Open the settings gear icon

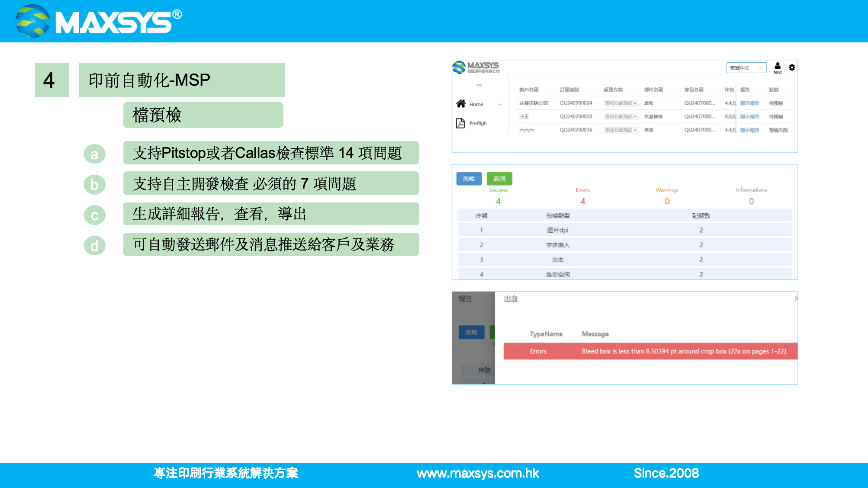792,67
